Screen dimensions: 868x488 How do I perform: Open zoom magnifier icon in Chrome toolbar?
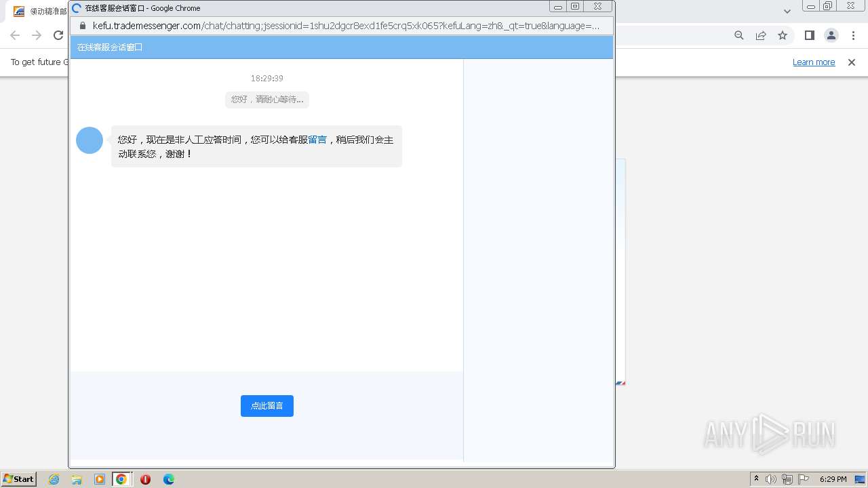click(739, 35)
